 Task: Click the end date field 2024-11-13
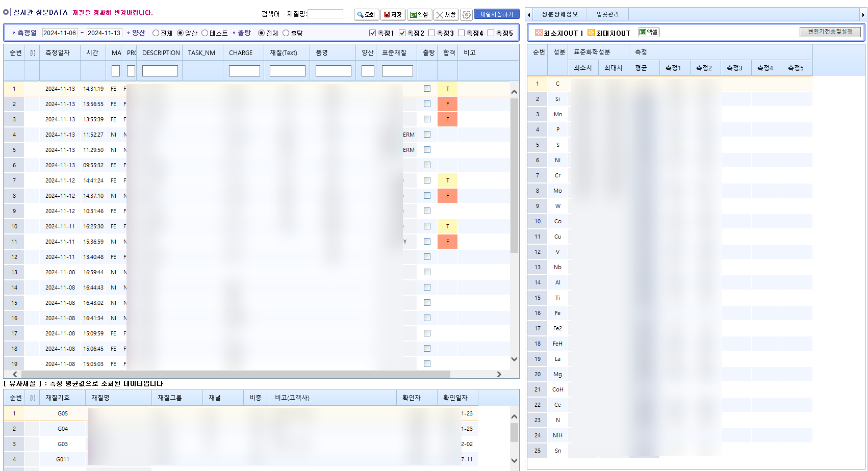point(104,33)
